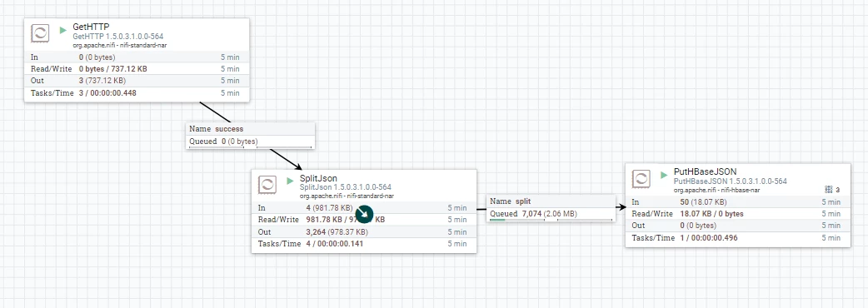
Task: Click the active threads icon on PutHBaseJSON
Action: [828, 190]
